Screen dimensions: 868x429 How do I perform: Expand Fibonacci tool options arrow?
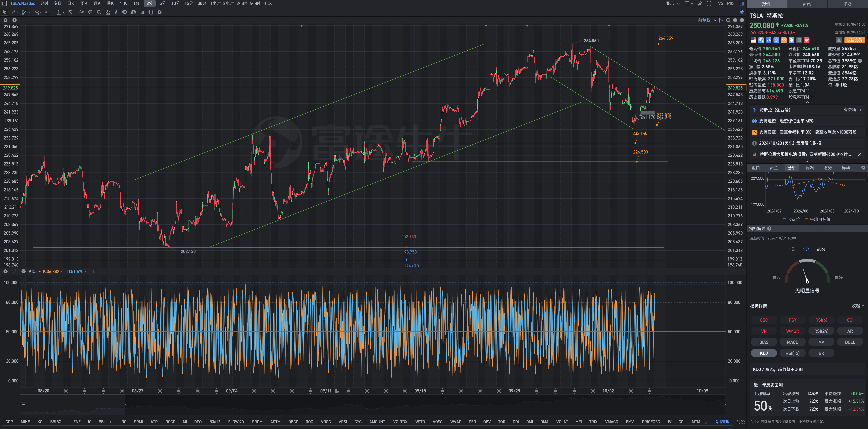point(52,12)
